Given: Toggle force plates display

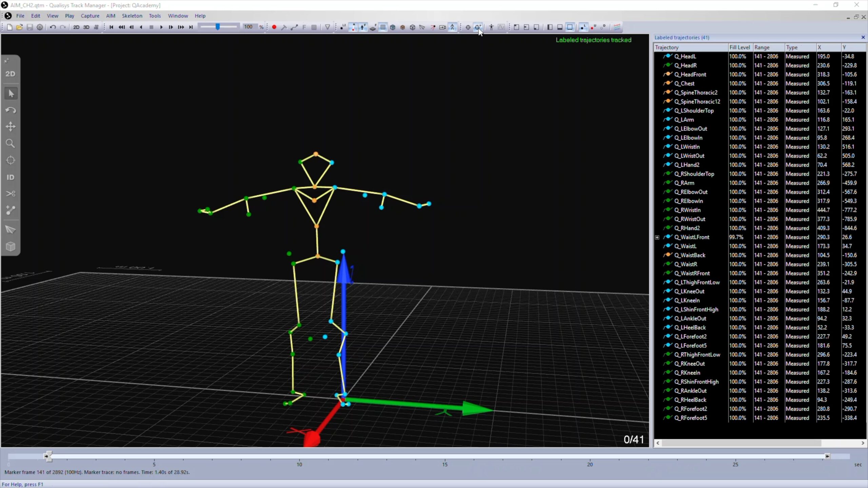Looking at the screenshot, I should coord(373,27).
